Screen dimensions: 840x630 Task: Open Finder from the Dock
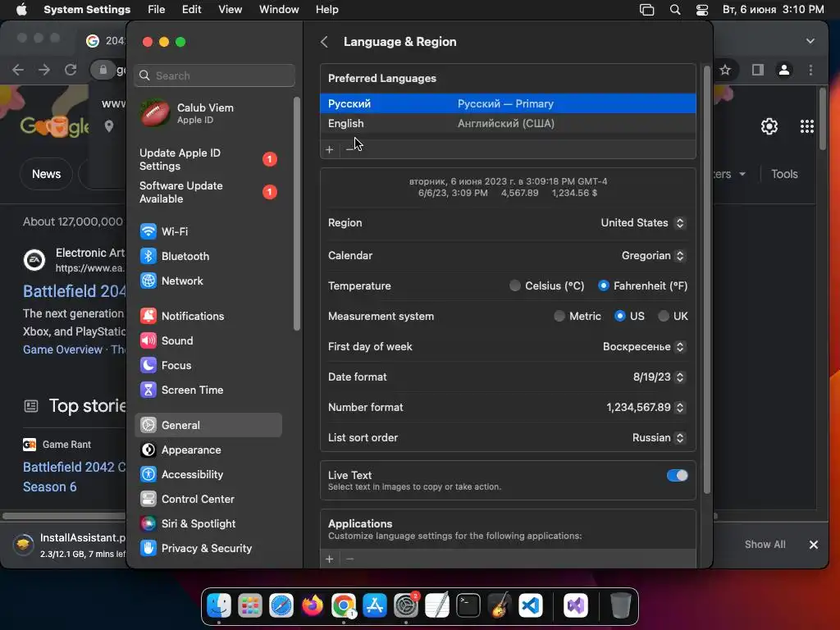(219, 605)
